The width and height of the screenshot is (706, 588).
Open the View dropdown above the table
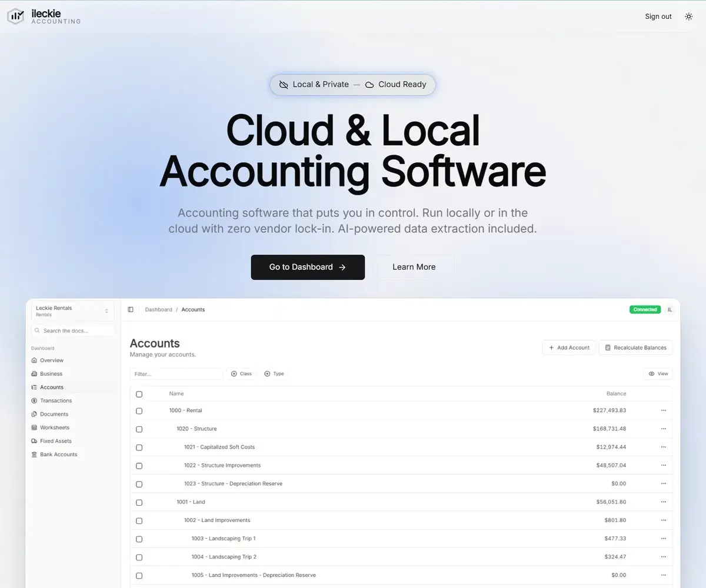[x=657, y=373]
